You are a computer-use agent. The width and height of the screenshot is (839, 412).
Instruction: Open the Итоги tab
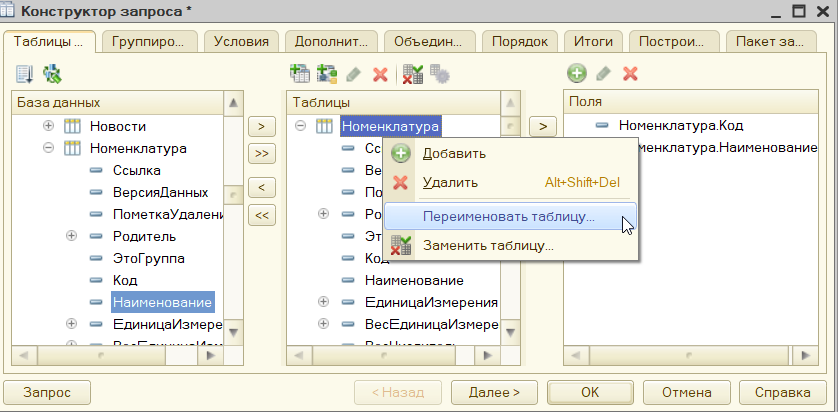[x=593, y=42]
